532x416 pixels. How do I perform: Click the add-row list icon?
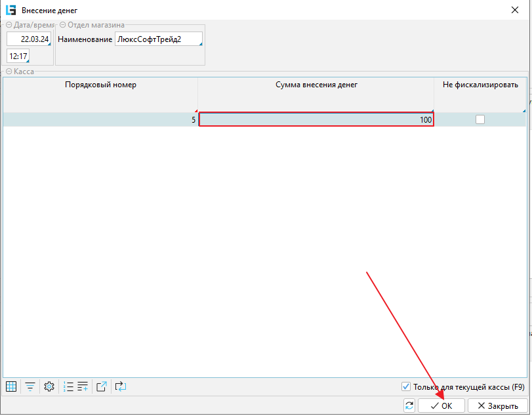pos(83,386)
